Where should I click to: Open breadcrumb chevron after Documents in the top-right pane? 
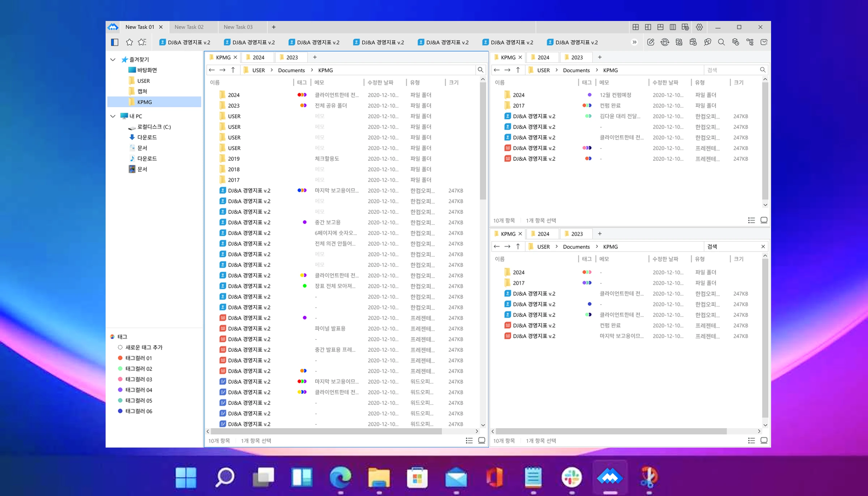coord(596,70)
